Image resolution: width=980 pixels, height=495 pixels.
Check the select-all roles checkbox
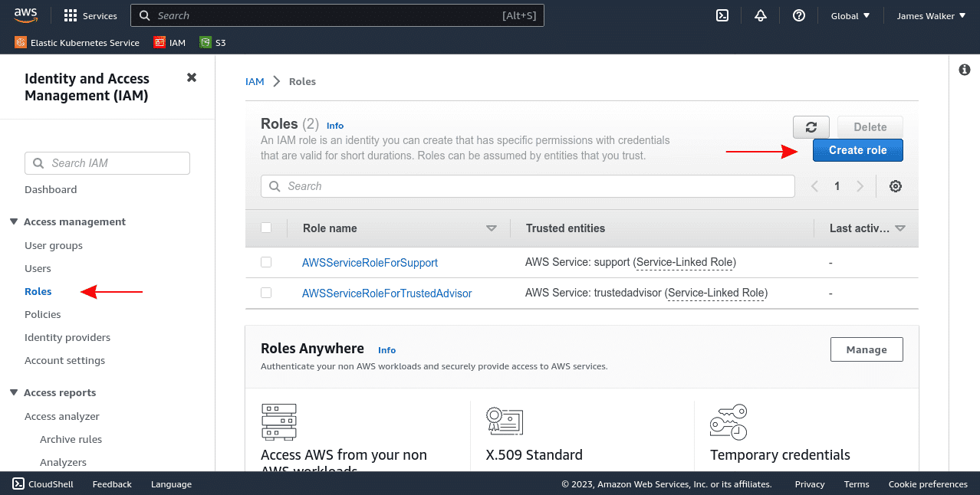266,228
